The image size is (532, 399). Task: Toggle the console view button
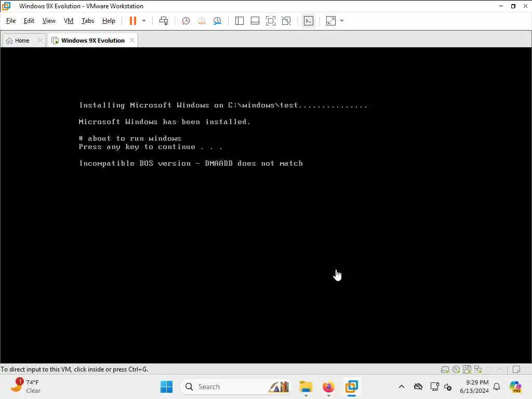pyautogui.click(x=309, y=21)
